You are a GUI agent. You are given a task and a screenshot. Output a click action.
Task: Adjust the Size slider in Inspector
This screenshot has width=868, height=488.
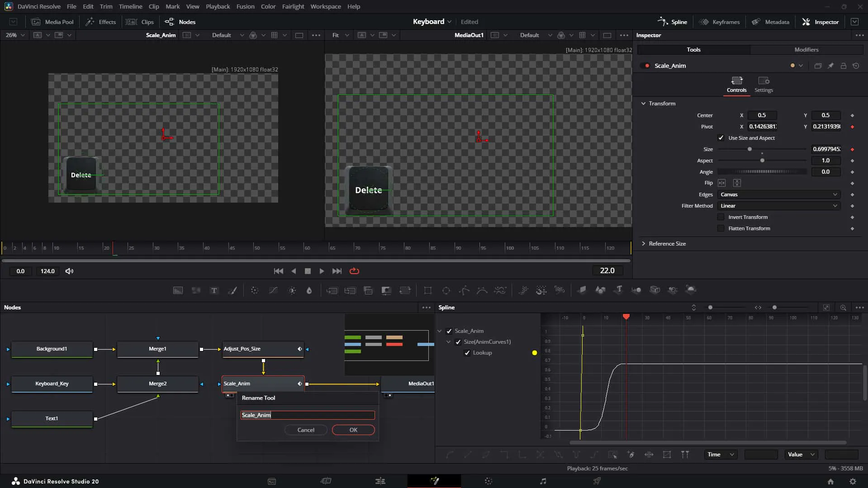[x=762, y=149]
